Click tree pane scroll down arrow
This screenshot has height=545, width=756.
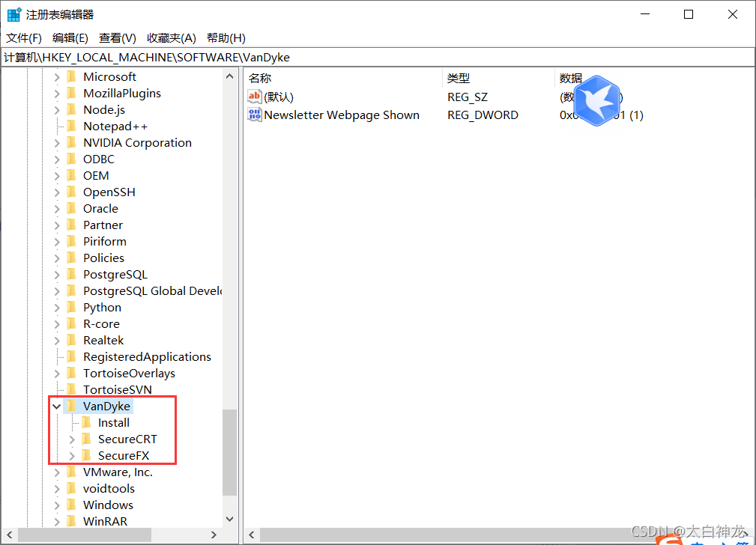point(230,519)
